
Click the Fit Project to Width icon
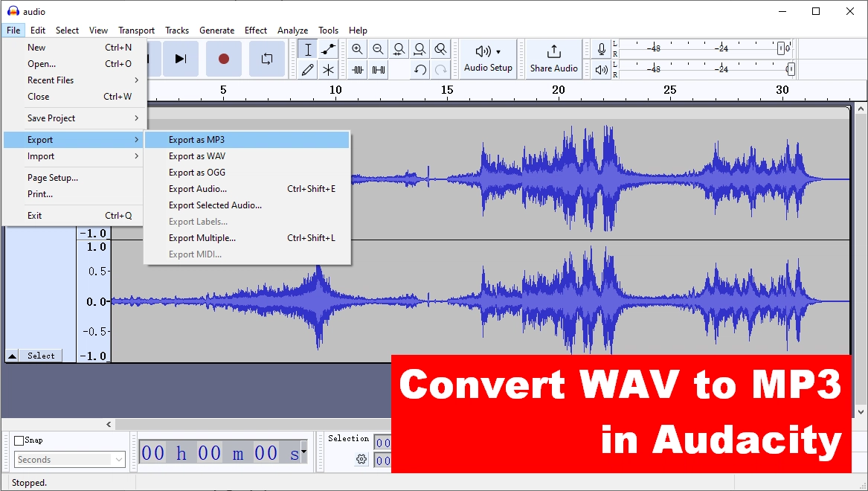pyautogui.click(x=420, y=48)
